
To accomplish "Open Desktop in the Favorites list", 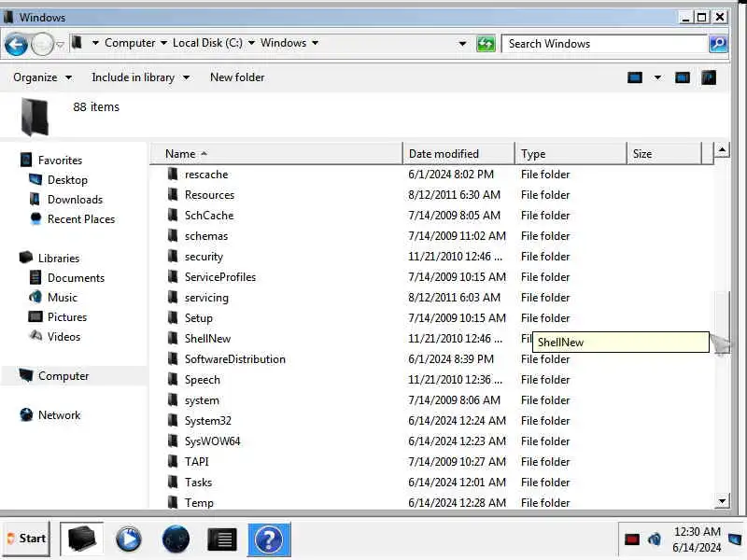I will coord(67,180).
